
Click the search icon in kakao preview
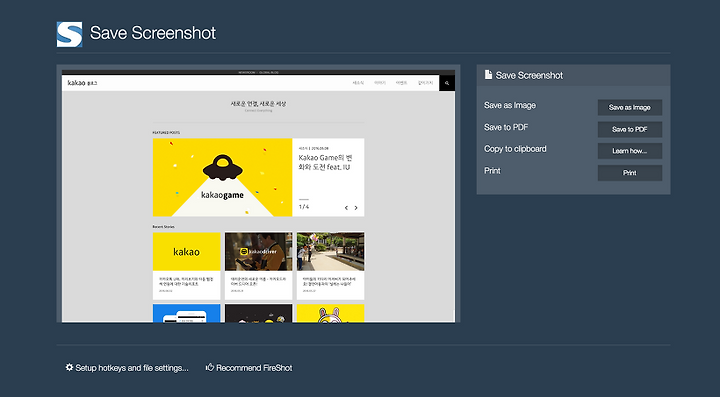447,83
